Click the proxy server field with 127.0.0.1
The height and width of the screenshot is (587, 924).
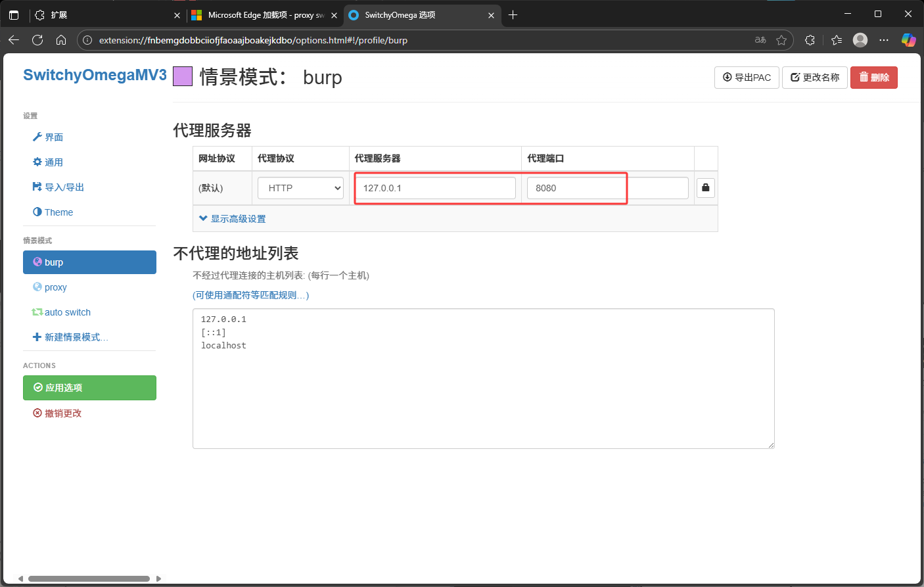tap(435, 188)
